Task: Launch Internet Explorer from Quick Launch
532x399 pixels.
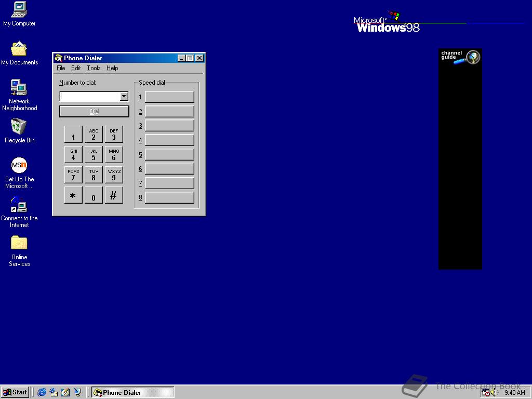Action: click(x=42, y=392)
